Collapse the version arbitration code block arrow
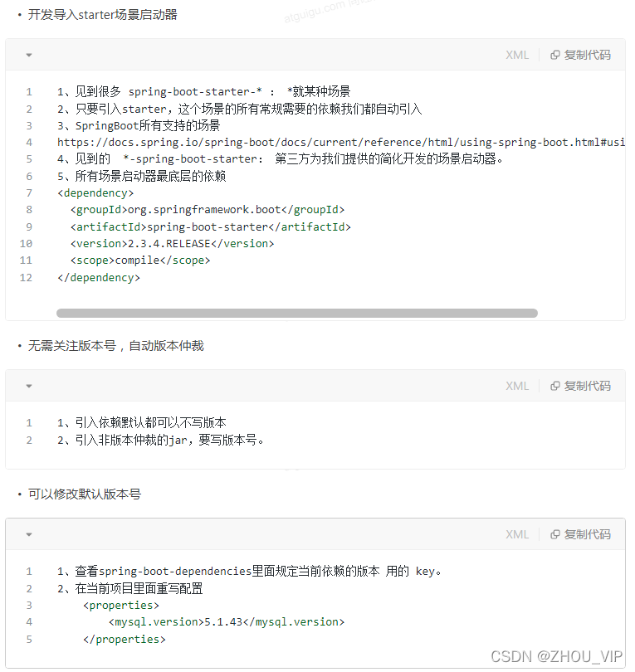The image size is (635, 672). point(29,386)
